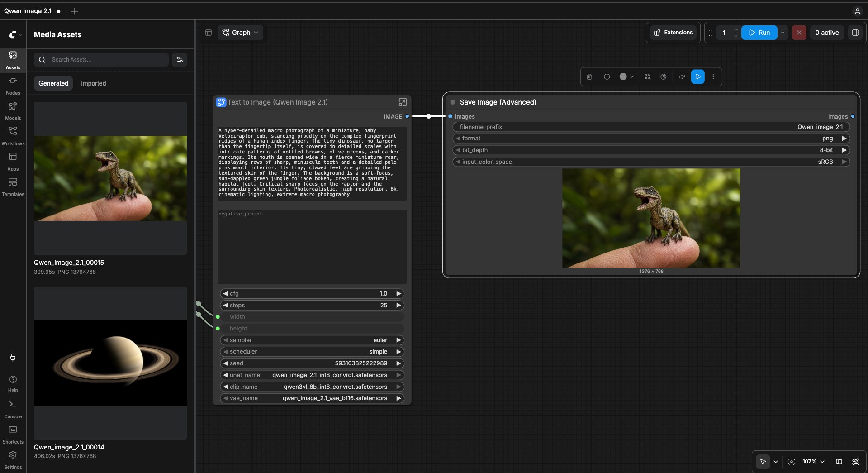The width and height of the screenshot is (868, 473).
Task: Toggle the right side panel icon
Action: pyautogui.click(x=855, y=33)
